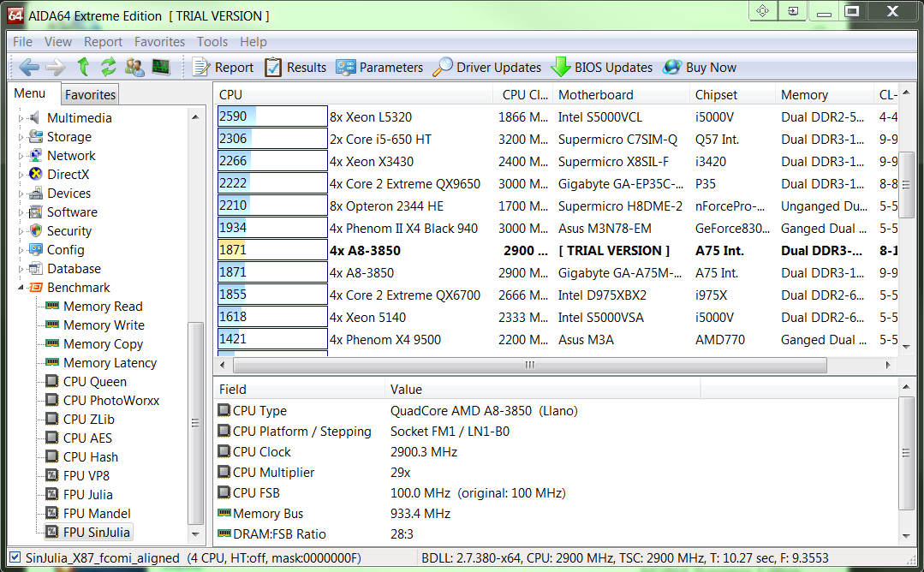This screenshot has height=572, width=924.
Task: Click the down arrow of tree scrollbar
Action: pos(195,534)
